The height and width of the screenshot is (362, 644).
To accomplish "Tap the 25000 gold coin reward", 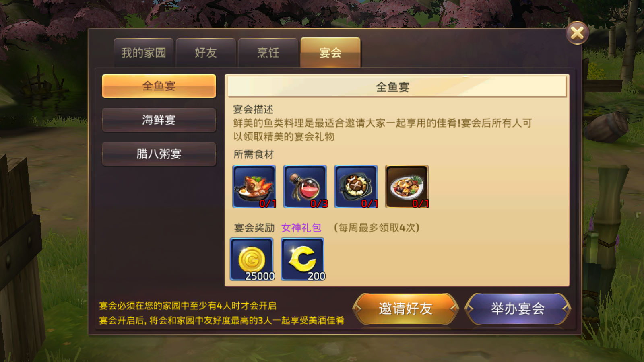I will pyautogui.click(x=252, y=259).
